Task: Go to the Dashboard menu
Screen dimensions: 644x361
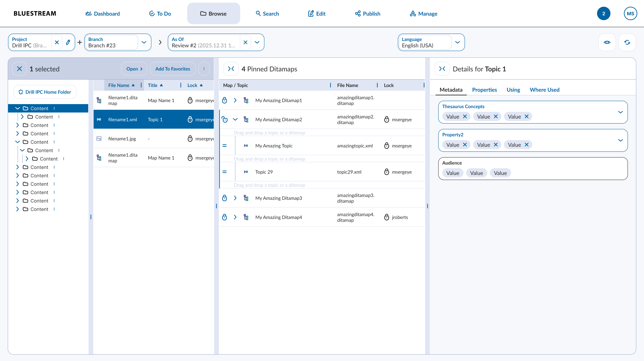Action: click(103, 13)
